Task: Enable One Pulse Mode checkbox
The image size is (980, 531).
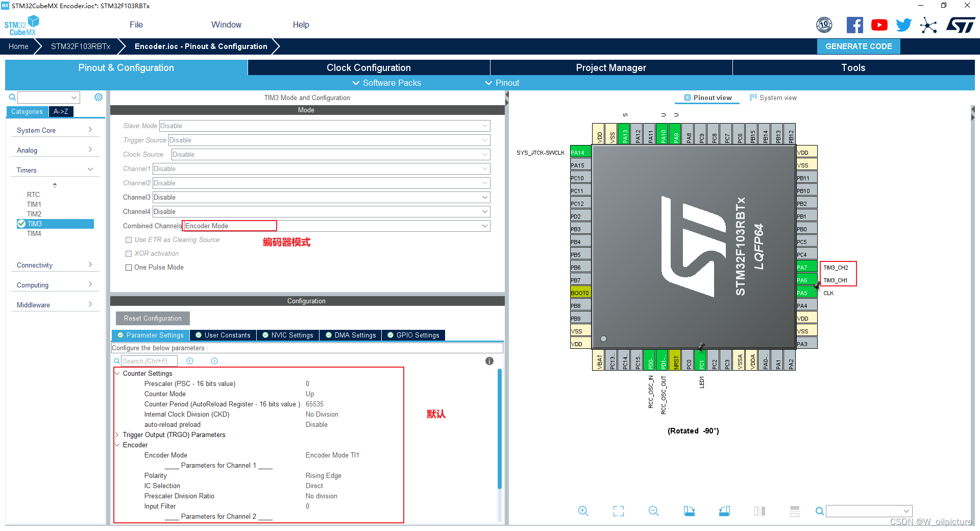Action: tap(129, 268)
